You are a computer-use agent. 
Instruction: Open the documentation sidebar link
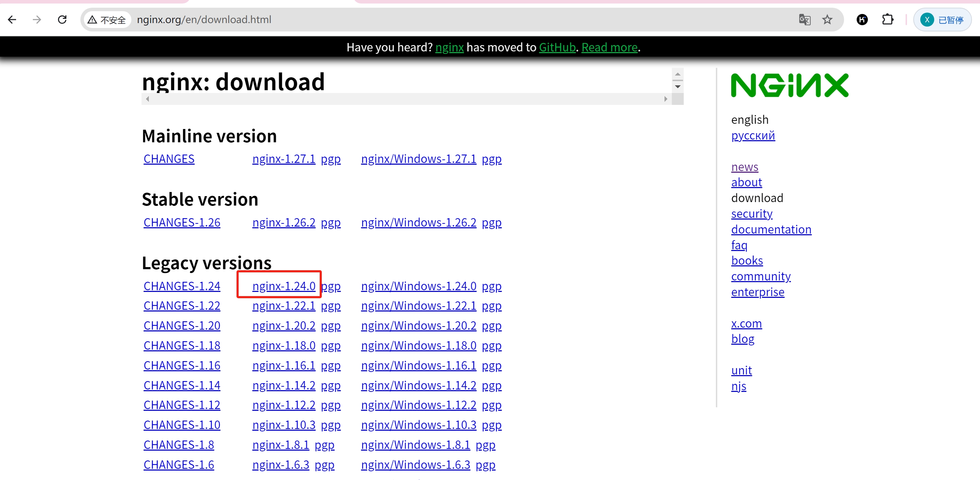(x=771, y=229)
